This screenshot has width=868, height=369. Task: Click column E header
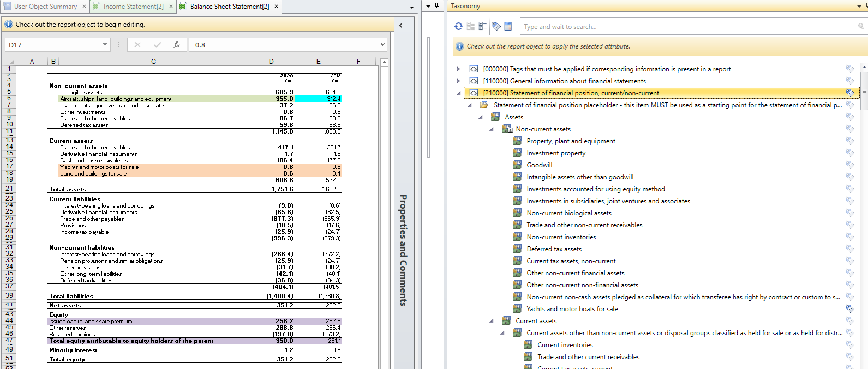(318, 61)
